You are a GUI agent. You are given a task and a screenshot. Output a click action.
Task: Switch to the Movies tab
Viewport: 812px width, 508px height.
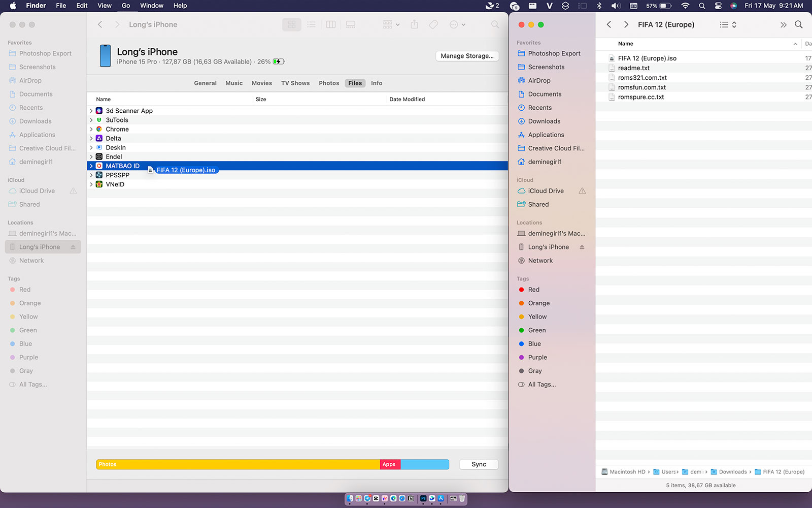(x=262, y=83)
